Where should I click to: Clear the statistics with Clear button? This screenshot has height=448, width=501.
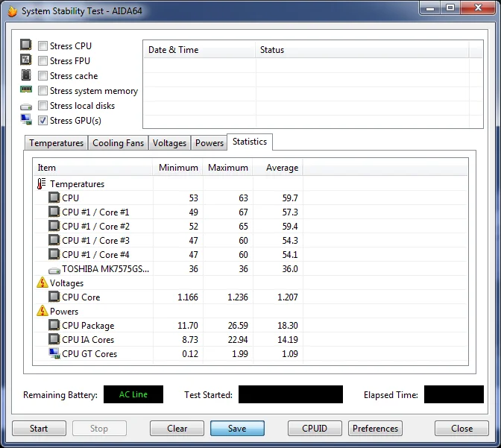click(x=177, y=428)
